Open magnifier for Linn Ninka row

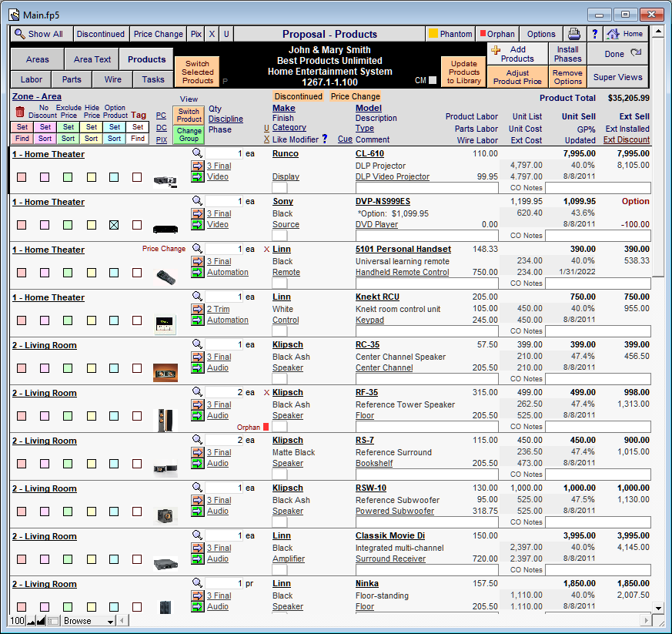point(197,582)
